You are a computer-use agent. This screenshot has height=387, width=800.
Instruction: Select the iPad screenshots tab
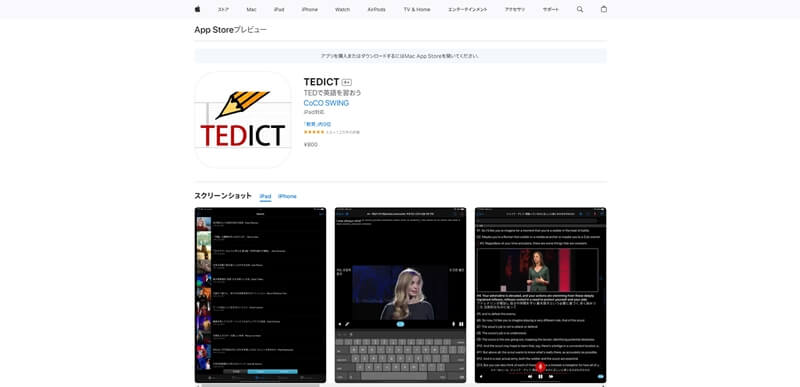pyautogui.click(x=265, y=196)
